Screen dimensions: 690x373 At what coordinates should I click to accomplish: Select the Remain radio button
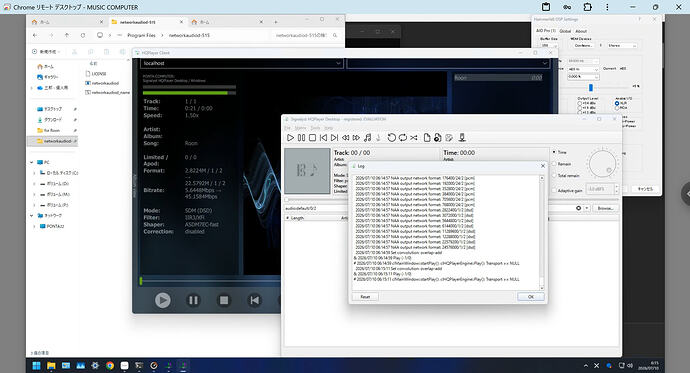(554, 164)
